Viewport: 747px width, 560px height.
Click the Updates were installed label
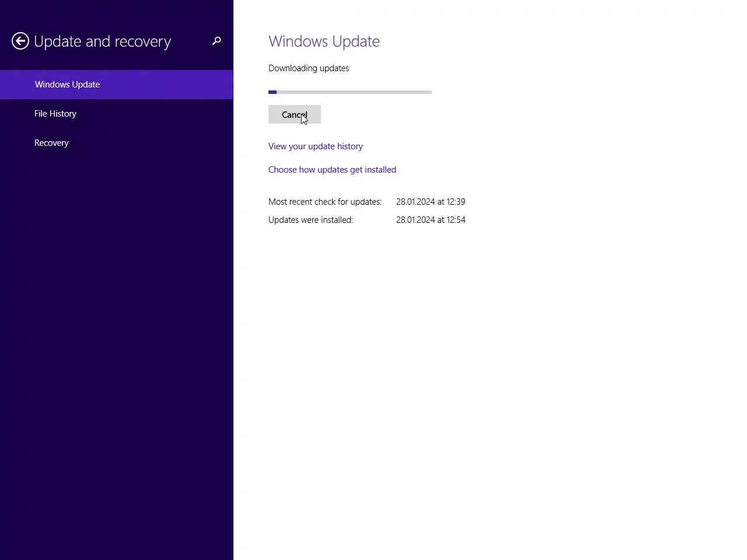(x=310, y=220)
